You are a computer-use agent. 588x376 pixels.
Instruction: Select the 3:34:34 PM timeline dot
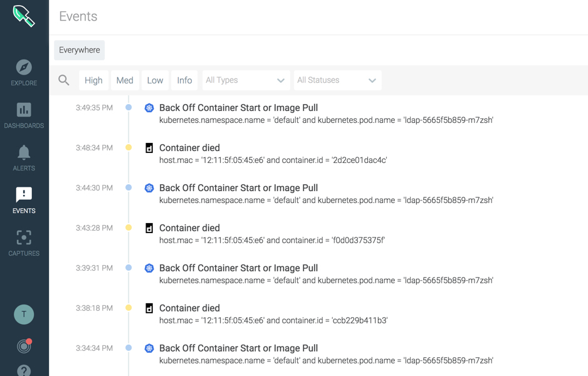tap(129, 348)
